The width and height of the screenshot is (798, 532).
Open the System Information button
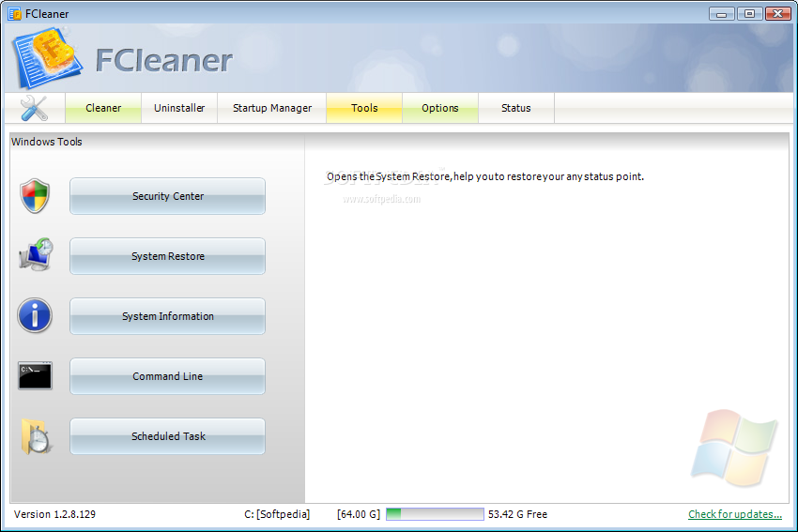tap(167, 316)
